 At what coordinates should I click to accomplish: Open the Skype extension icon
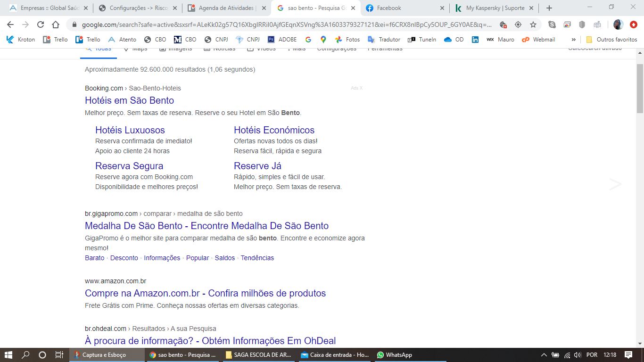pos(552,25)
